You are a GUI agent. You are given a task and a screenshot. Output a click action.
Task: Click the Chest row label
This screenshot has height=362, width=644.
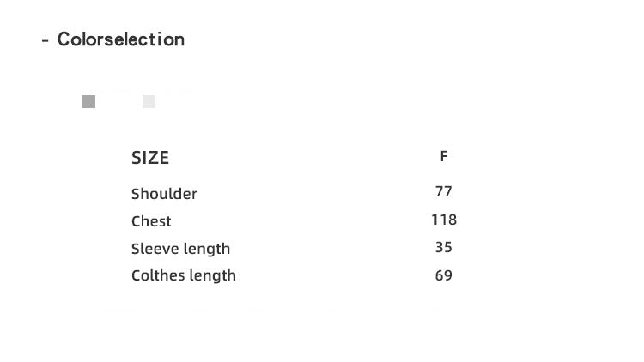[151, 221]
